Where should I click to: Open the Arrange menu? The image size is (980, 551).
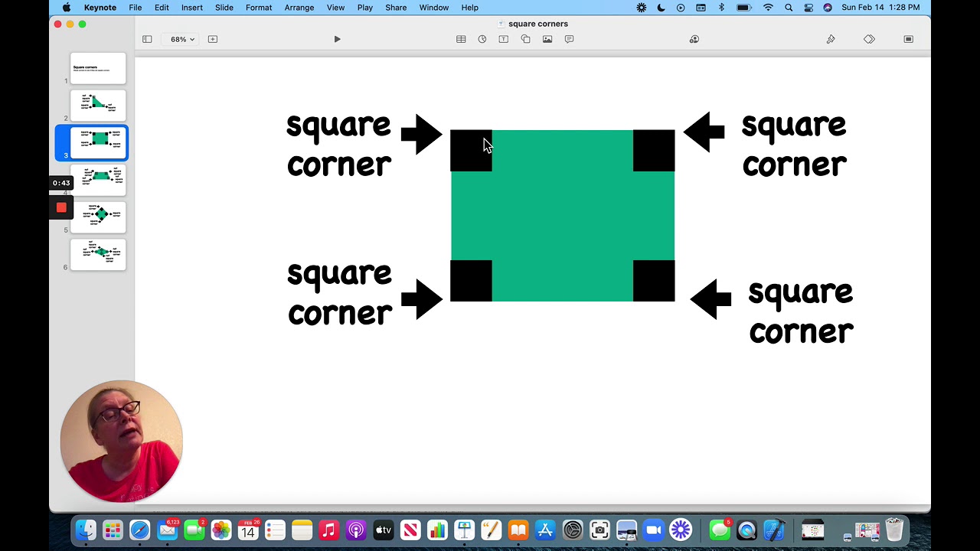[x=299, y=8]
